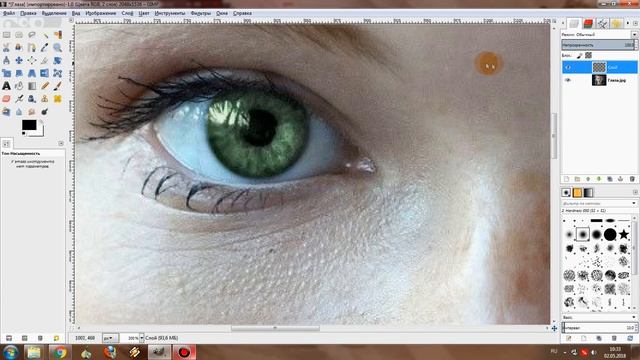Hide the Глаза.jpg layer via eye icon
The width and height of the screenshot is (640, 360).
coord(568,80)
